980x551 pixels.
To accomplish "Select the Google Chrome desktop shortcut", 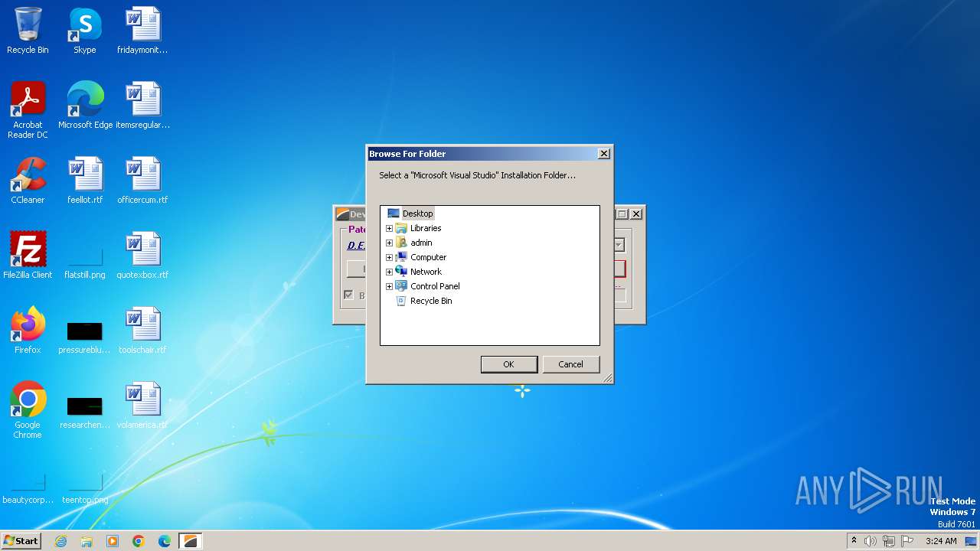I will 28,410.
